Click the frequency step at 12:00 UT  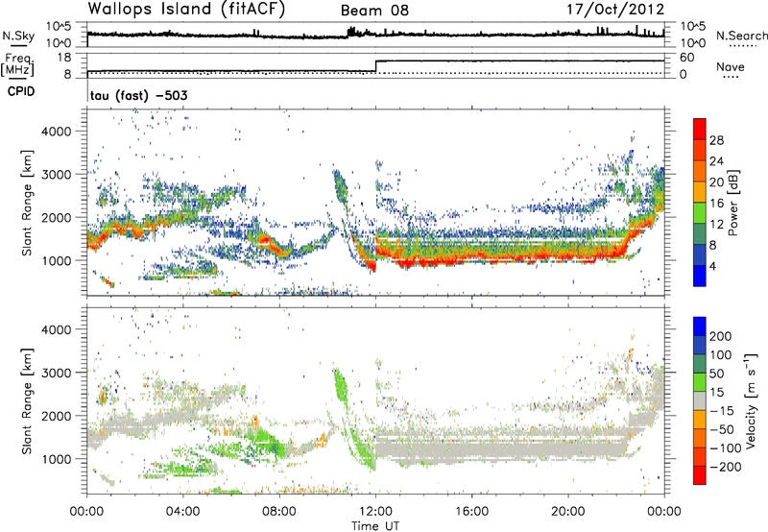click(x=375, y=66)
